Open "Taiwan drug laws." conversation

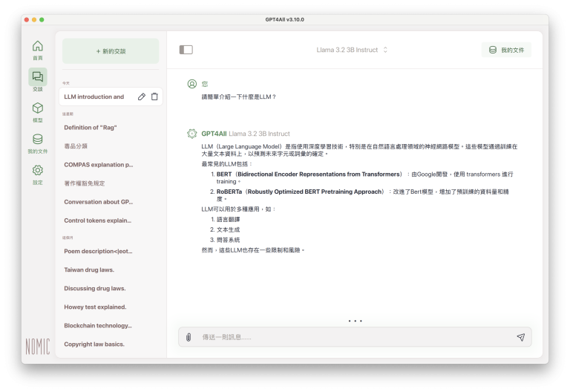coord(89,270)
